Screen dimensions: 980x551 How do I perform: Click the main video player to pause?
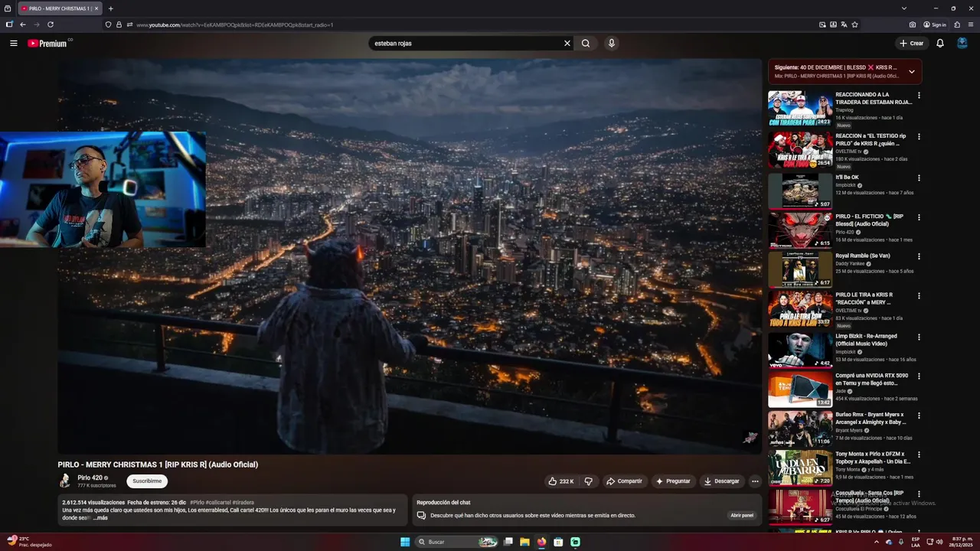[410, 256]
